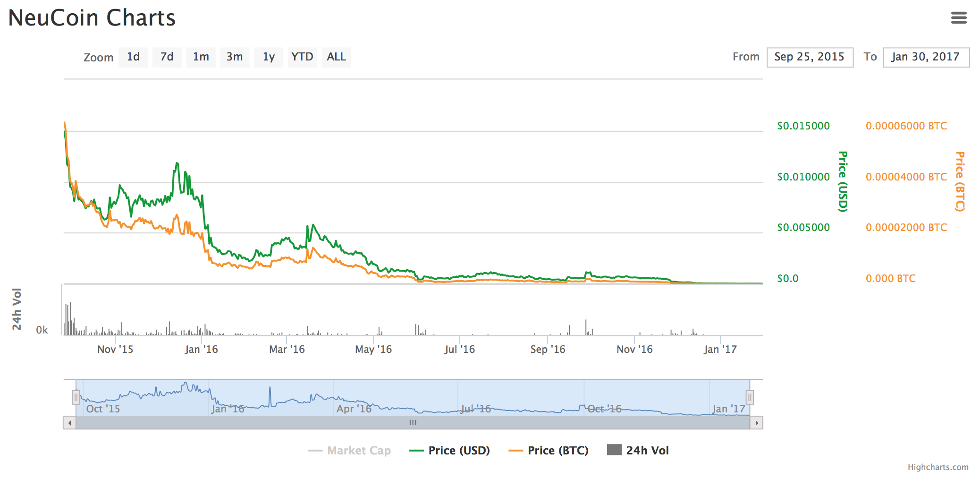Screen dimensions: 980x479
Task: Click the rotated Price (USD) axis title
Action: (843, 181)
